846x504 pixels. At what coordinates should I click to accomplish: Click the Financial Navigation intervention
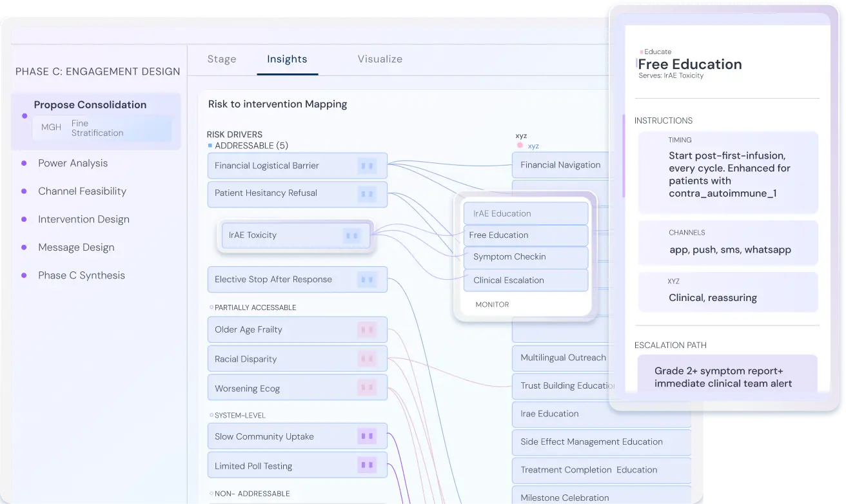[560, 165]
